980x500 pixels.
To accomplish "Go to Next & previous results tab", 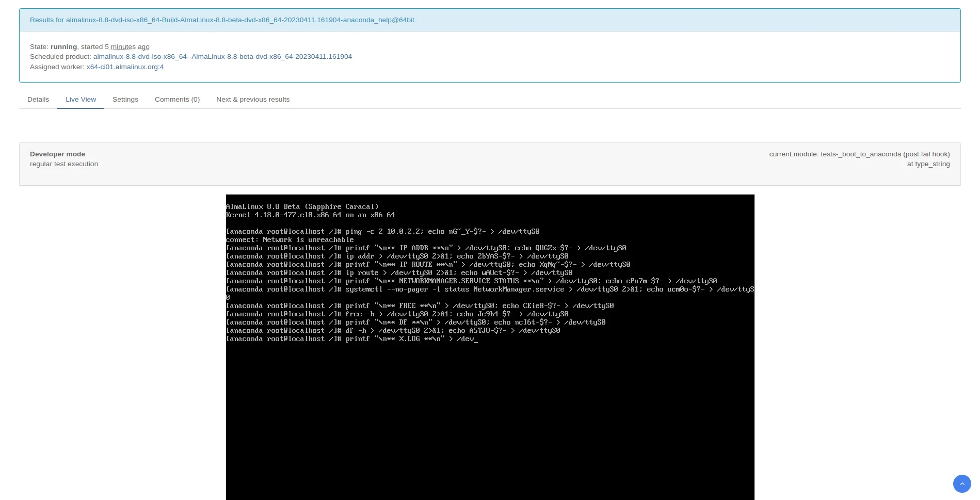I will 252,100.
